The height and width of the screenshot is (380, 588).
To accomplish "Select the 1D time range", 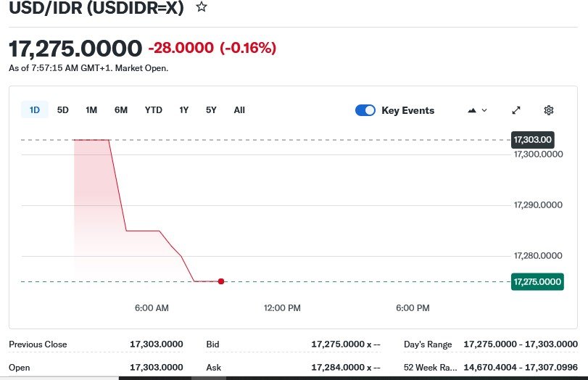I will [34, 110].
